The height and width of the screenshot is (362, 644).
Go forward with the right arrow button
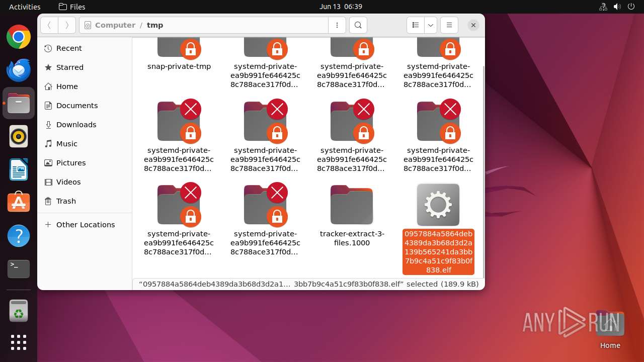[x=67, y=25]
